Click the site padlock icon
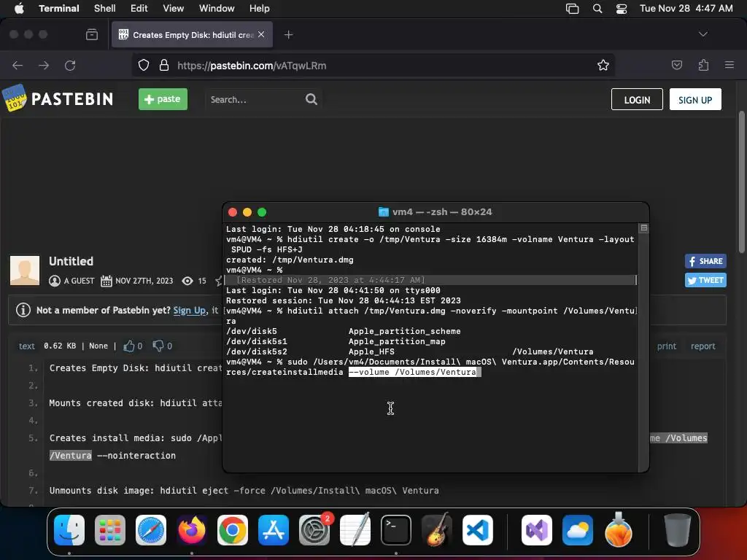The image size is (747, 560). [164, 65]
